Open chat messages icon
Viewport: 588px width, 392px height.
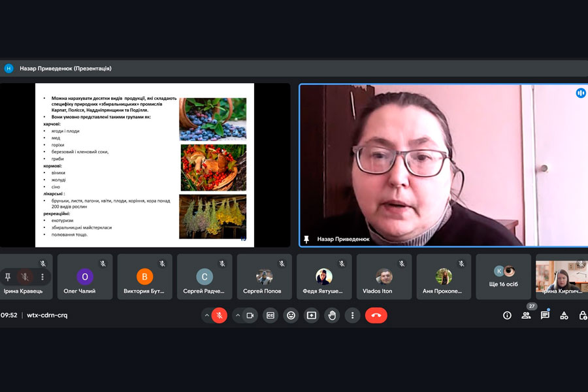(x=545, y=316)
